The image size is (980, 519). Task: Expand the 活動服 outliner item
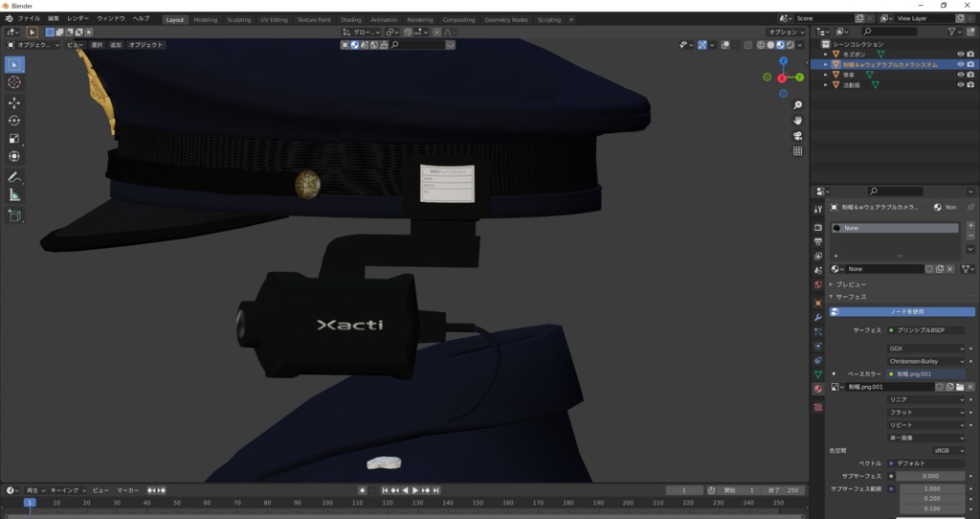[826, 84]
